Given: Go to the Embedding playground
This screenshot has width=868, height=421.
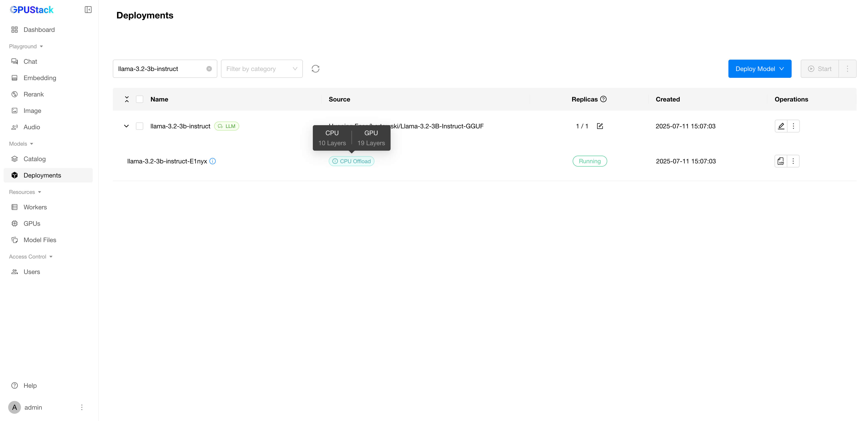Looking at the screenshot, I should [x=48, y=78].
